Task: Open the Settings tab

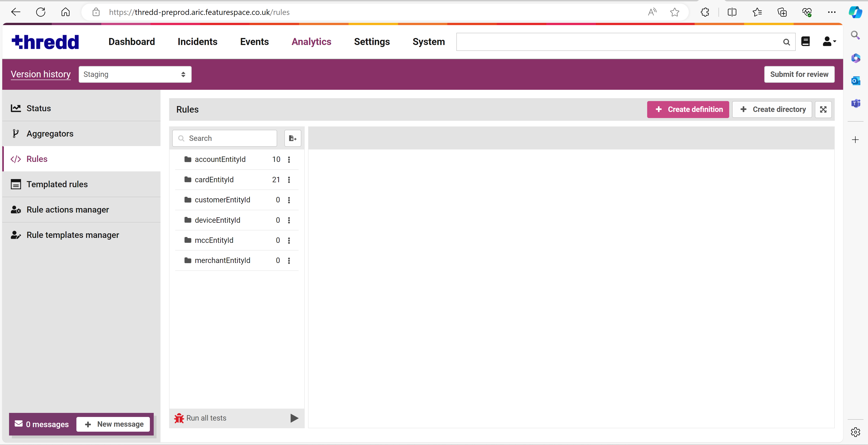Action: (372, 42)
